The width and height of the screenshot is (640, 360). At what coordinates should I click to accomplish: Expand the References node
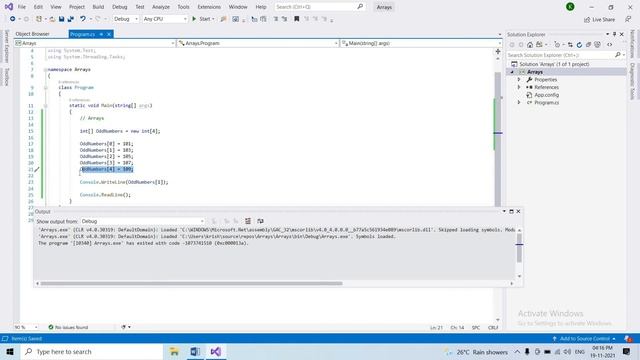pyautogui.click(x=519, y=87)
